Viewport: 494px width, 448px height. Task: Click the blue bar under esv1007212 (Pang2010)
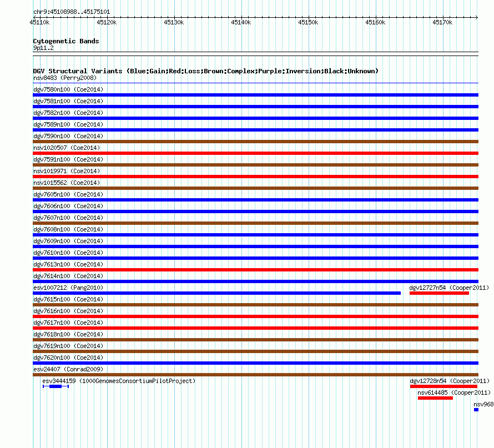tap(217, 293)
